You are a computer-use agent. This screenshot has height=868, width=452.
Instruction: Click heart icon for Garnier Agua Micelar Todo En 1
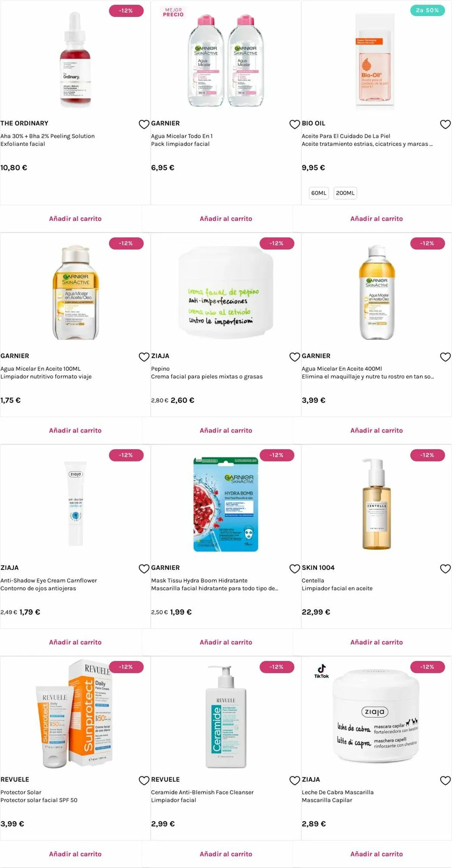pos(295,124)
